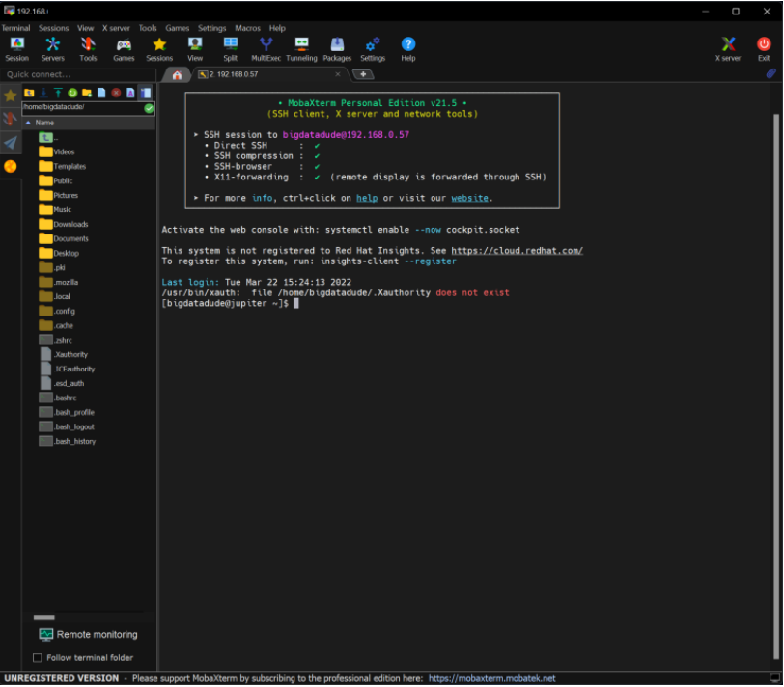The height and width of the screenshot is (687, 784).
Task: Click the red Exit power icon
Action: pos(764,49)
